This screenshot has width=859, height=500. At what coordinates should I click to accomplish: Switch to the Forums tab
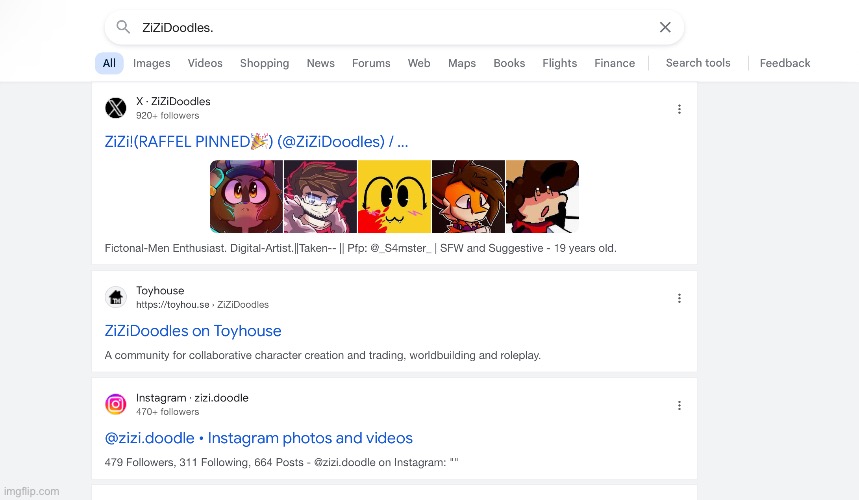(x=371, y=63)
